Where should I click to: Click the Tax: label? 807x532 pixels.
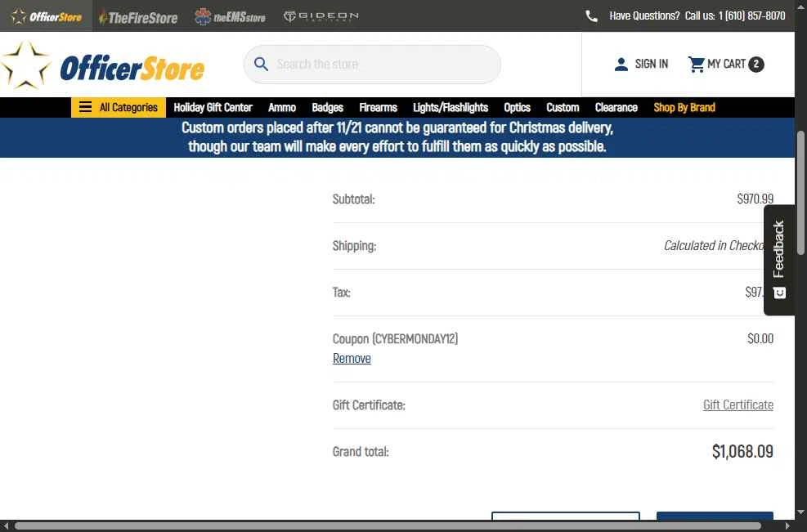[x=342, y=293]
